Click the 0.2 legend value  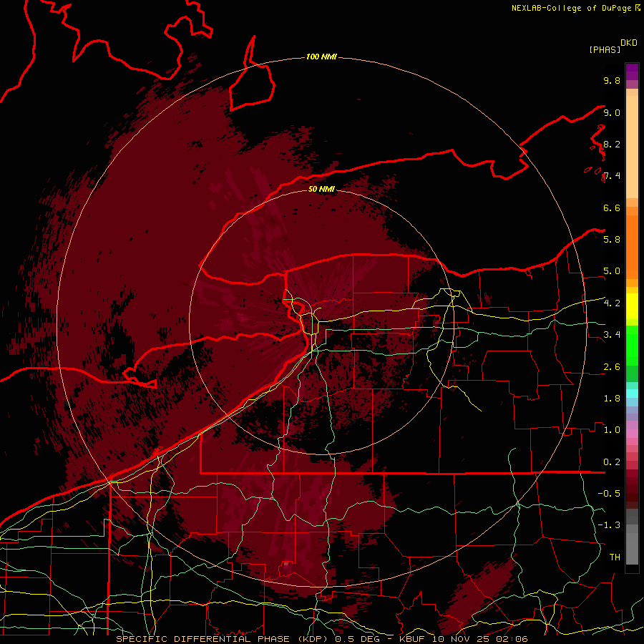(612, 462)
